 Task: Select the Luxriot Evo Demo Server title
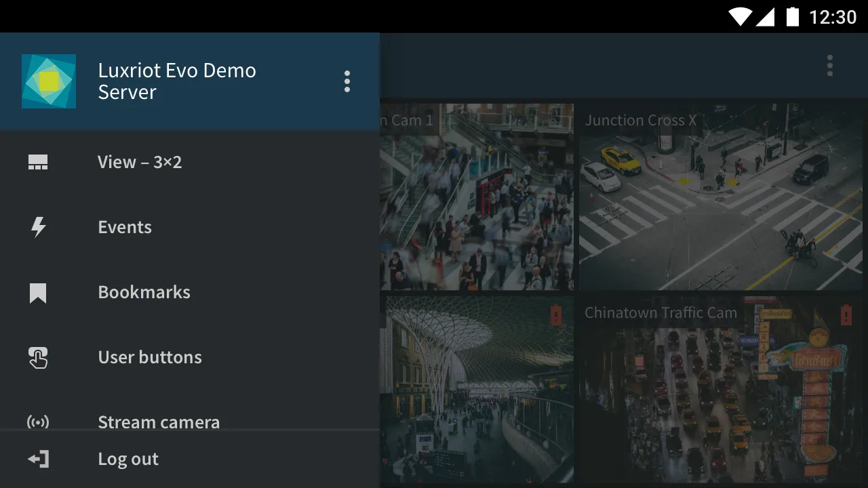(177, 81)
